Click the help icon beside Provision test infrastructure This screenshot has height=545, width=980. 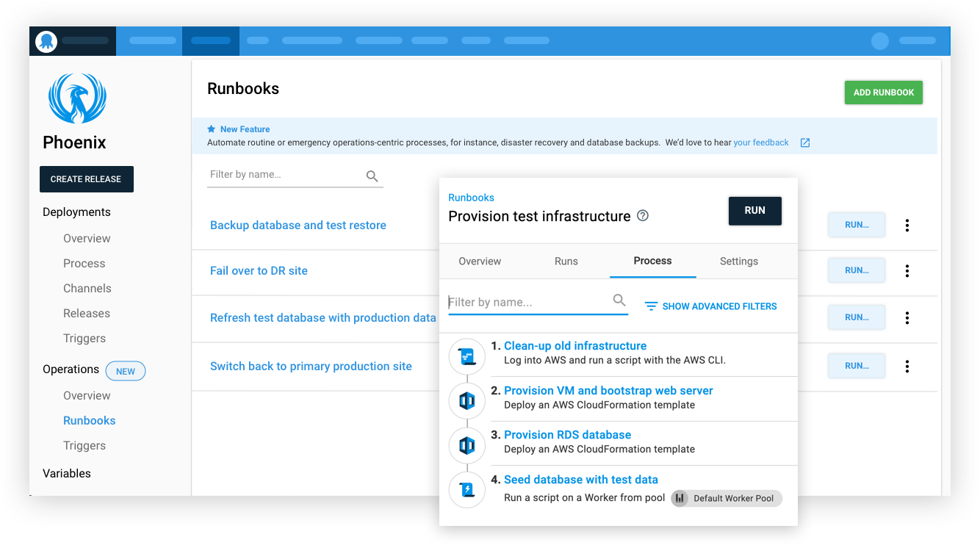[643, 216]
